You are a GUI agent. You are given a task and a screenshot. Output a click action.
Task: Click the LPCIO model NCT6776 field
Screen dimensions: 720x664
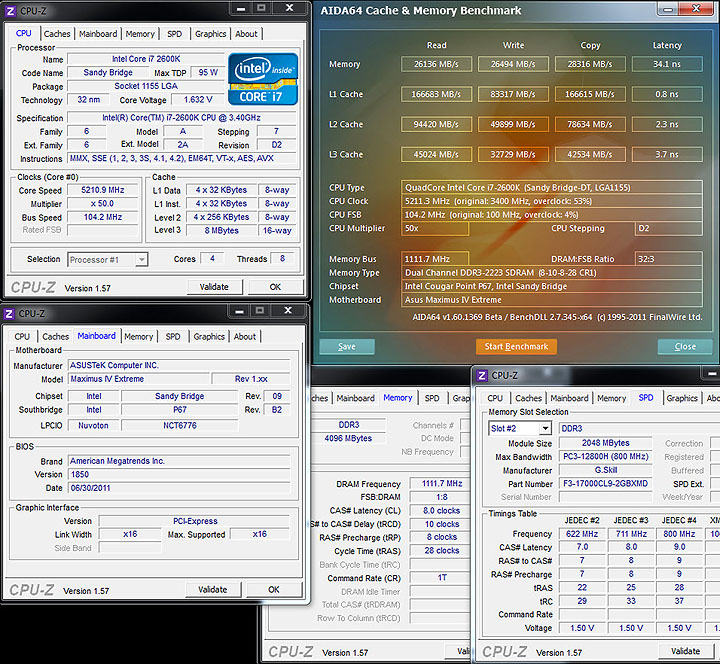(180, 426)
